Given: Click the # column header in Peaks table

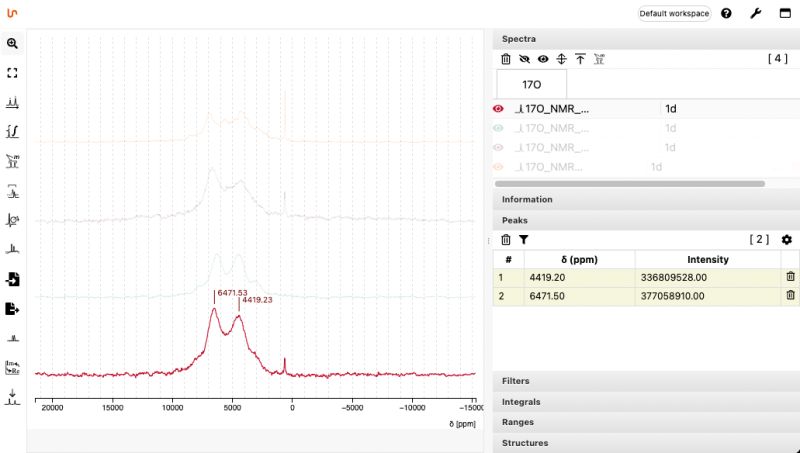Looking at the screenshot, I should [x=508, y=260].
